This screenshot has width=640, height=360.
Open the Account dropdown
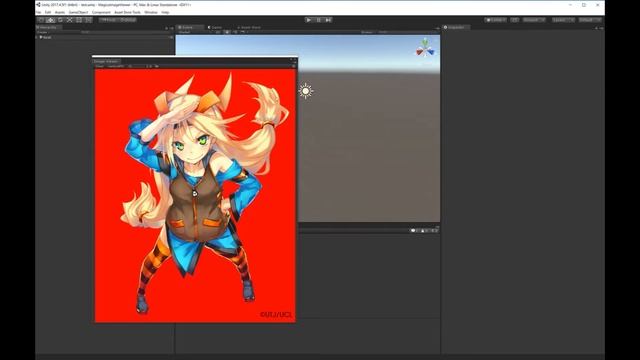tap(534, 20)
